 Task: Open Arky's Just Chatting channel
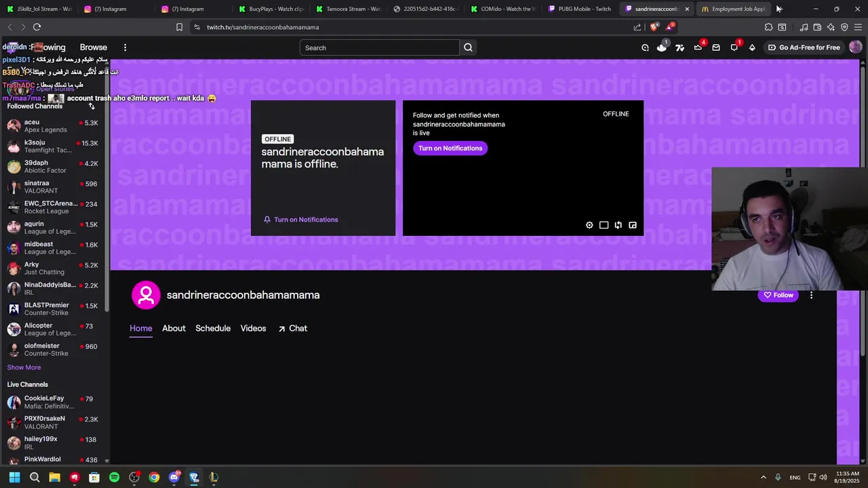(53, 268)
